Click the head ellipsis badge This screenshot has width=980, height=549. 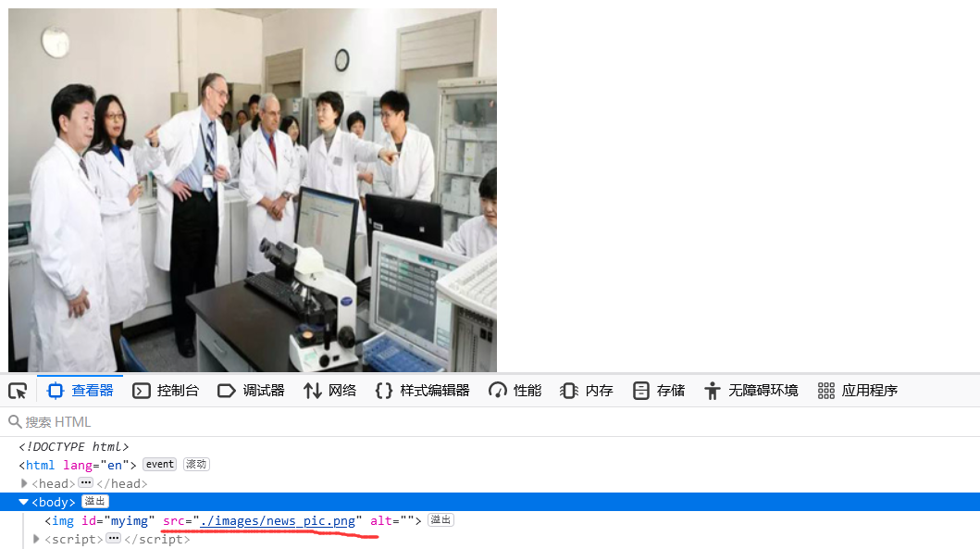point(86,482)
